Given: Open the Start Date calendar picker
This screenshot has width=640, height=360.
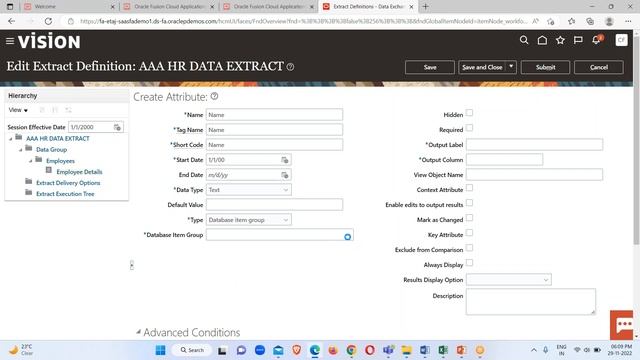Looking at the screenshot, I should tap(284, 160).
